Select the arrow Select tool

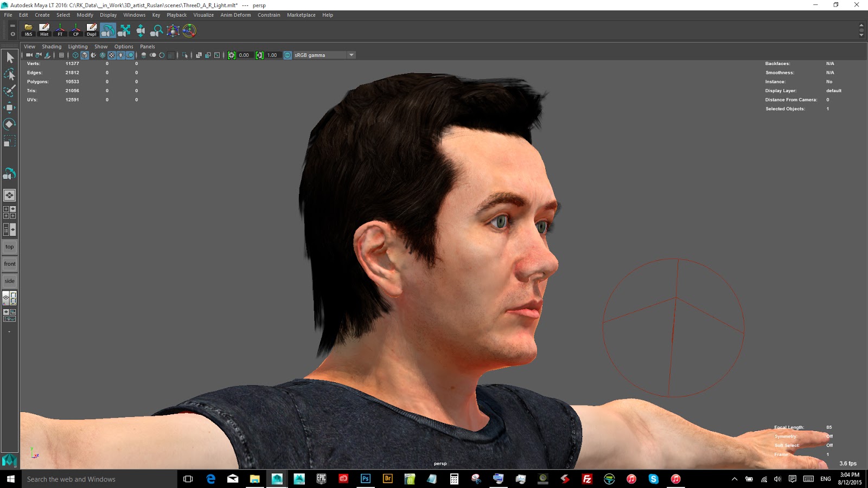tap(9, 57)
